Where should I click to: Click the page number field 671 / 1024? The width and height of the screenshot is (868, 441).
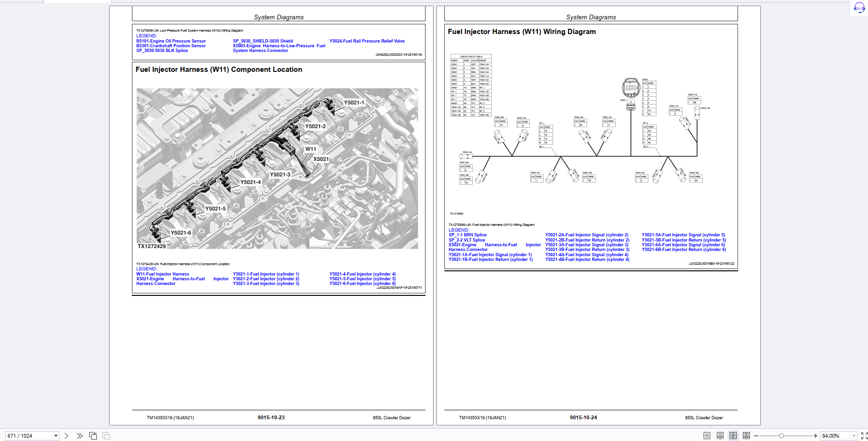29,436
